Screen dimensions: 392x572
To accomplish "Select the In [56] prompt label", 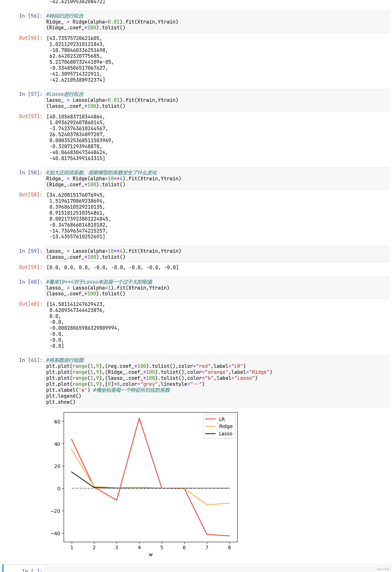I will click(x=31, y=16).
